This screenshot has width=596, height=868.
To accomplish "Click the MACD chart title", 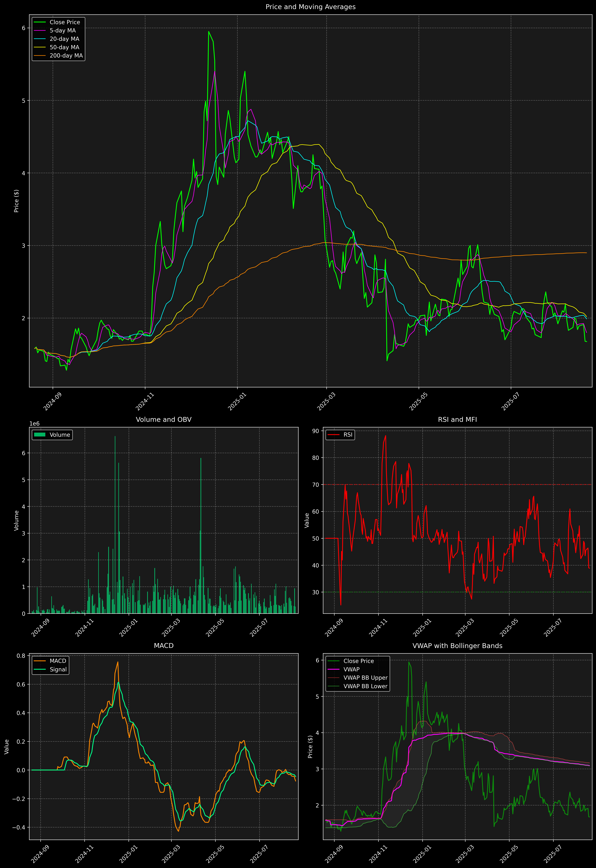I will pos(164,646).
